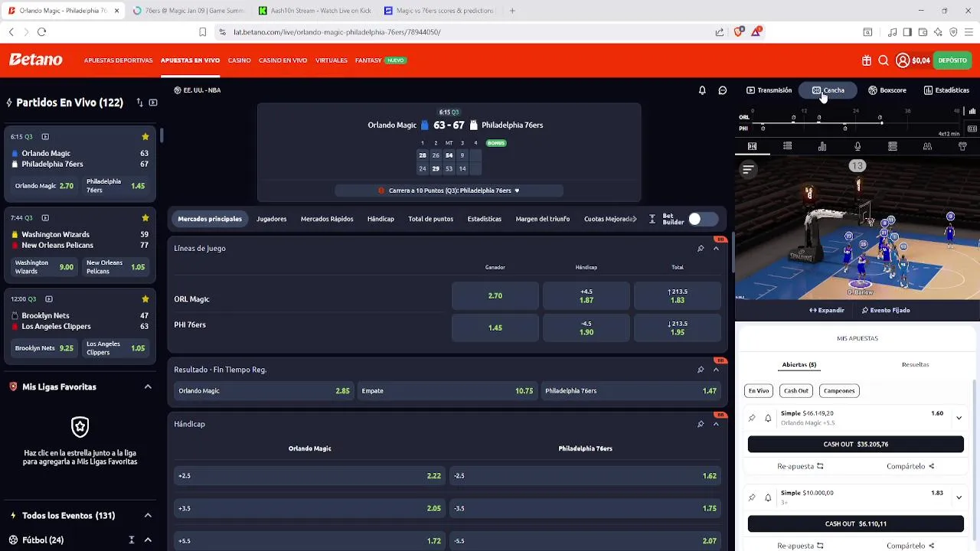Select the court view widget icon

pyautogui.click(x=752, y=146)
